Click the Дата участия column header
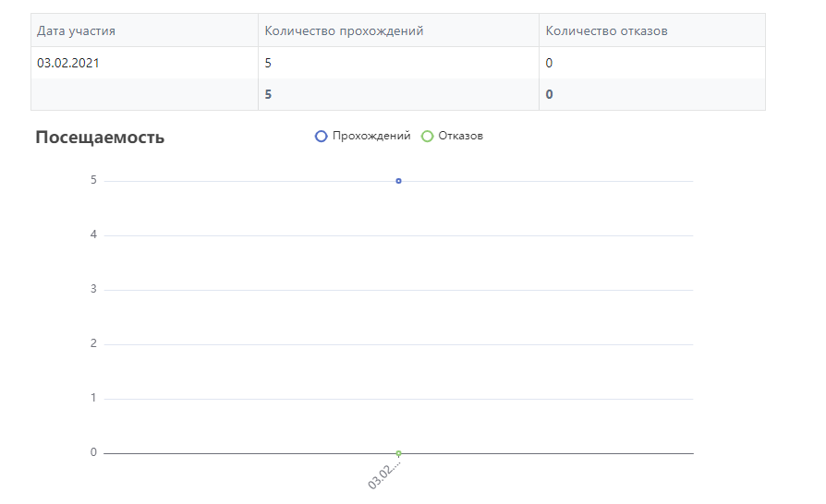 (x=76, y=30)
